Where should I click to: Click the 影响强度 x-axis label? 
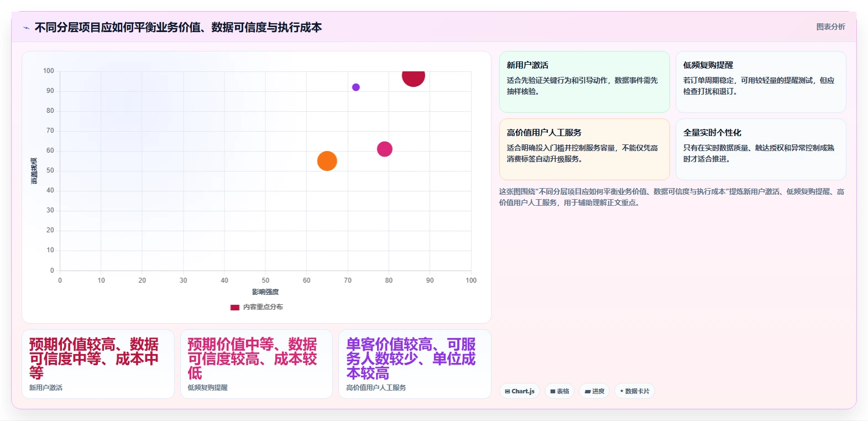[x=265, y=292]
